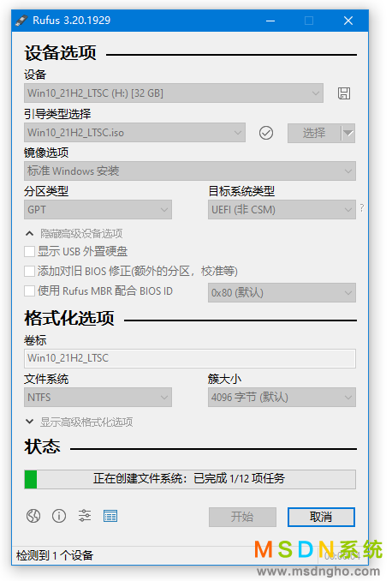Click the Rufus USB title bar icon
This screenshot has height=581, width=392.
coord(21,20)
